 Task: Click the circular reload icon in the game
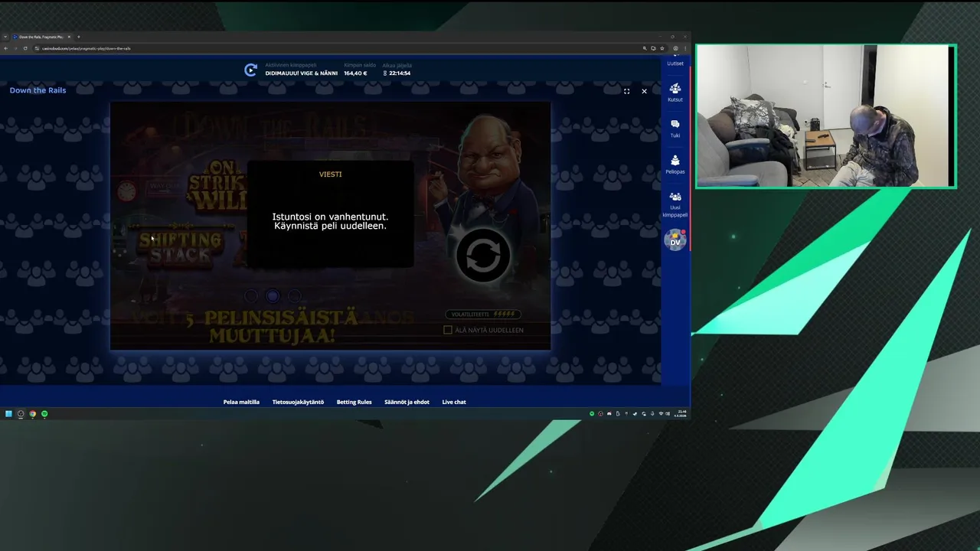pos(483,256)
